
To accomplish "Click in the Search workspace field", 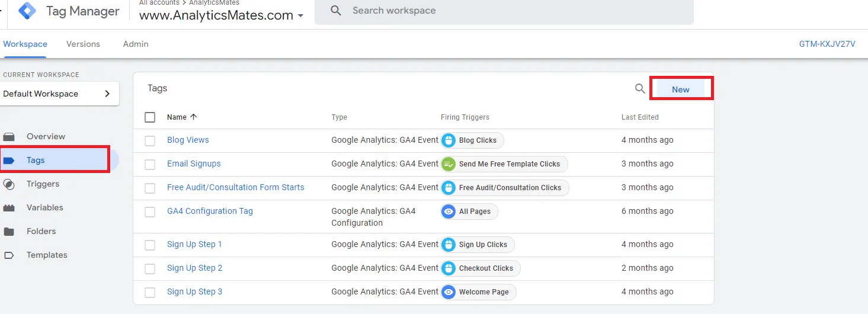I will (504, 11).
